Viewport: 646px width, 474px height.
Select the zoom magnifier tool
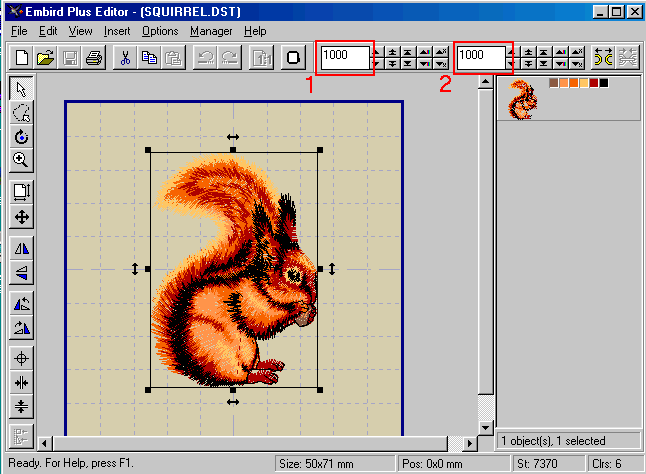pyautogui.click(x=21, y=160)
